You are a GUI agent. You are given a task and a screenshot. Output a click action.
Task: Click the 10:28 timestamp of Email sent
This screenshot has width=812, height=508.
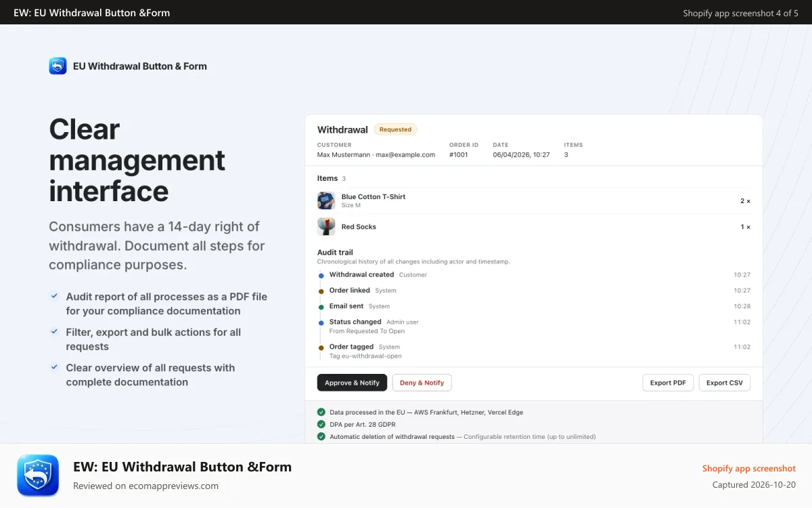click(x=742, y=306)
